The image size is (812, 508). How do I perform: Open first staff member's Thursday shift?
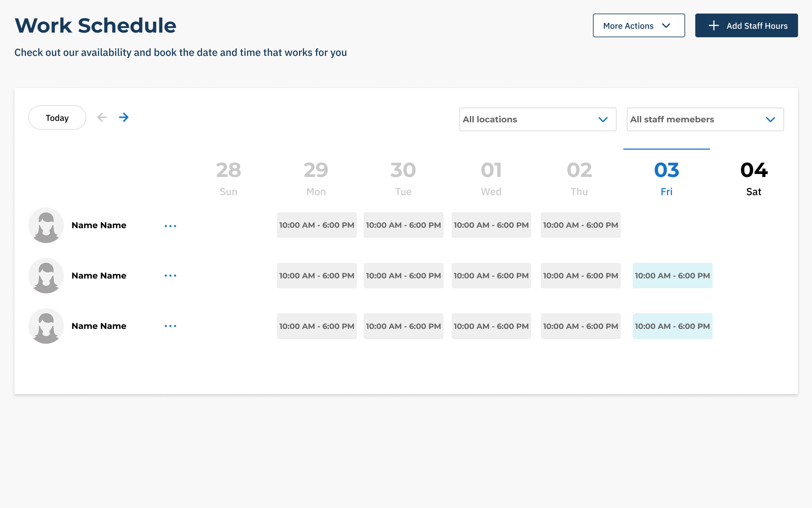coord(581,225)
